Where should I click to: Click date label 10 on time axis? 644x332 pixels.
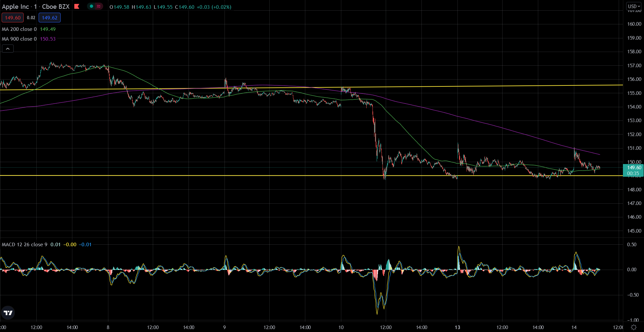click(341, 327)
